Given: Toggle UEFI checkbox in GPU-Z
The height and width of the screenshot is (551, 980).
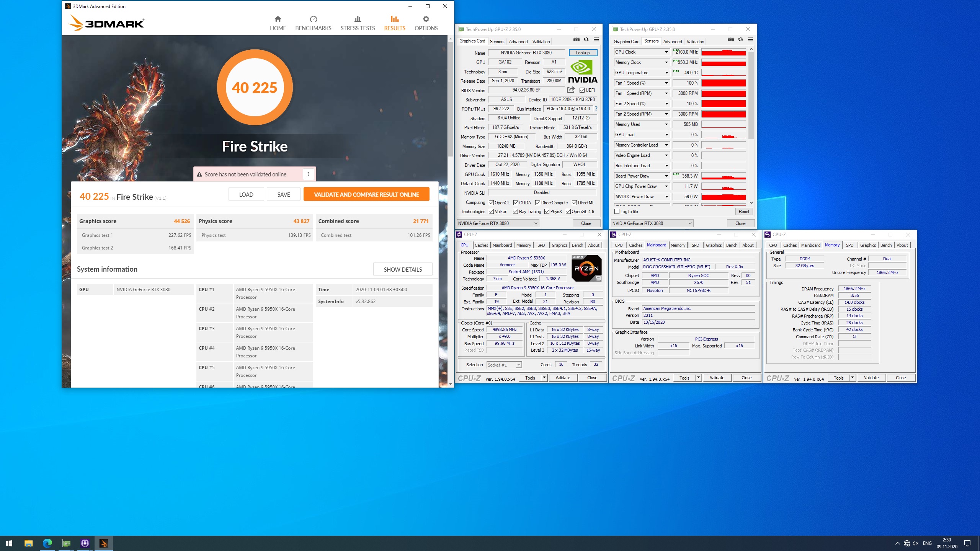Looking at the screenshot, I should click(582, 90).
